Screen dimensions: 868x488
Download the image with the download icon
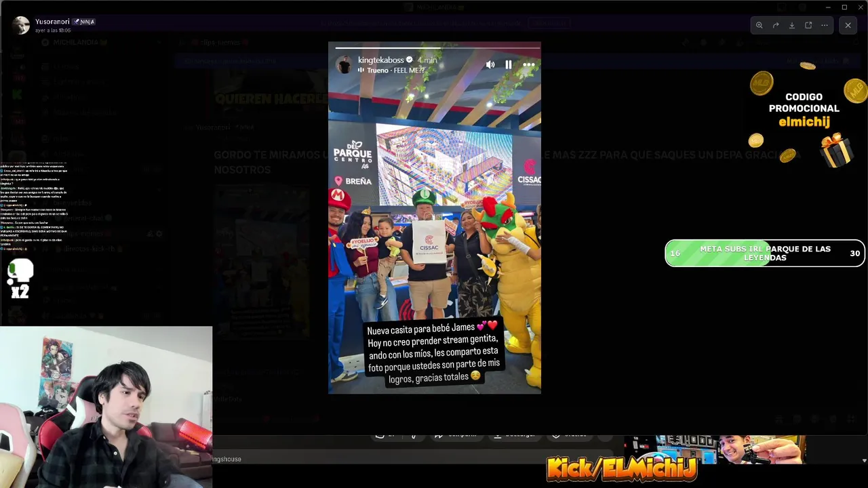coord(792,26)
